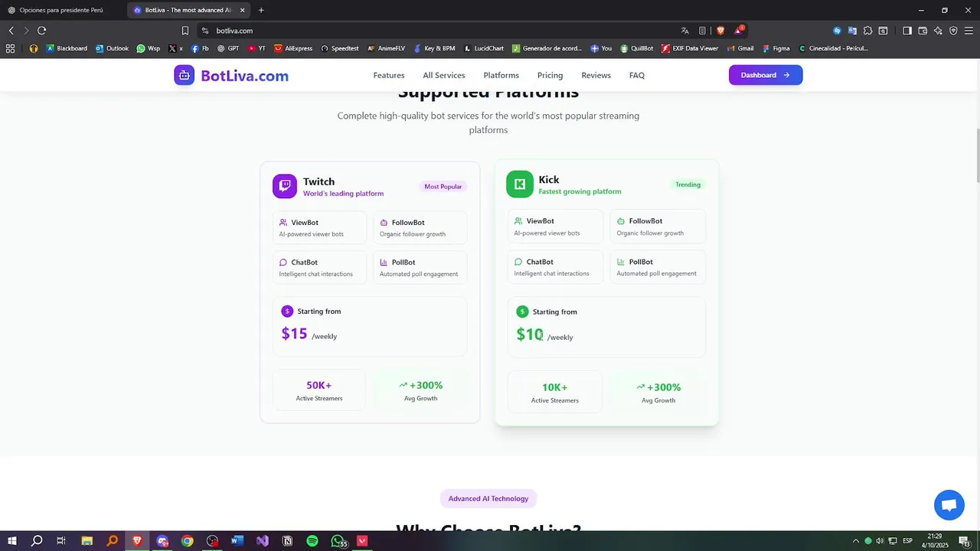Screen dimensions: 980x551
Task: Open the volume control in system tray
Action: (880, 541)
